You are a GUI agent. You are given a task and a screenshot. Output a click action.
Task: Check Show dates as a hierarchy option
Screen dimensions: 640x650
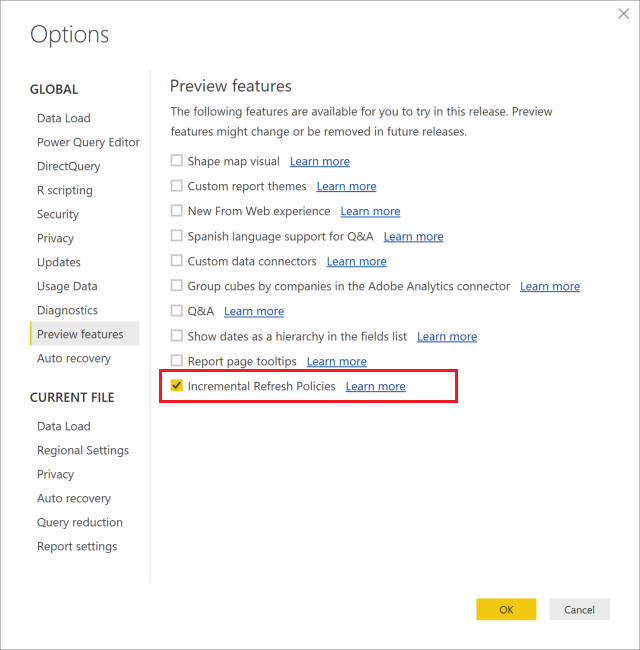coord(177,335)
